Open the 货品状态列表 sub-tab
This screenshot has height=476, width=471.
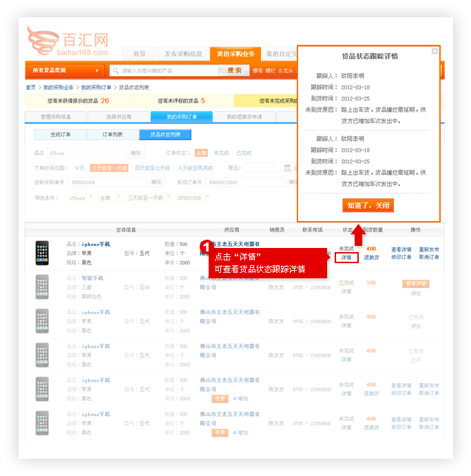[165, 134]
